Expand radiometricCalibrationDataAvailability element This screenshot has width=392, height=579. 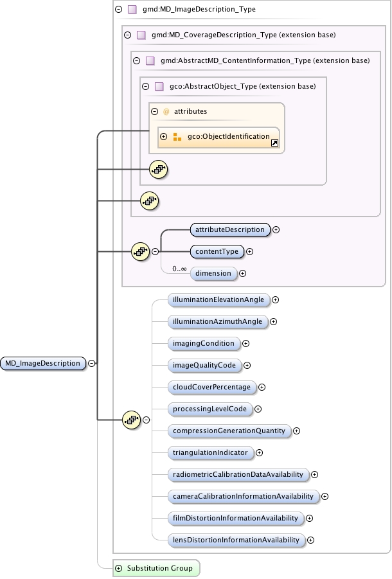[x=314, y=474]
